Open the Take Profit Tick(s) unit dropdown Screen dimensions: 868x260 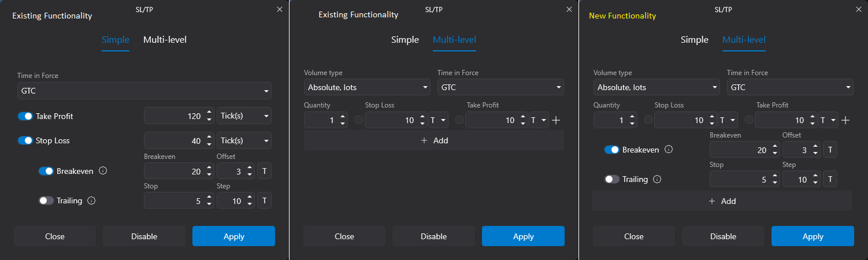tap(243, 116)
